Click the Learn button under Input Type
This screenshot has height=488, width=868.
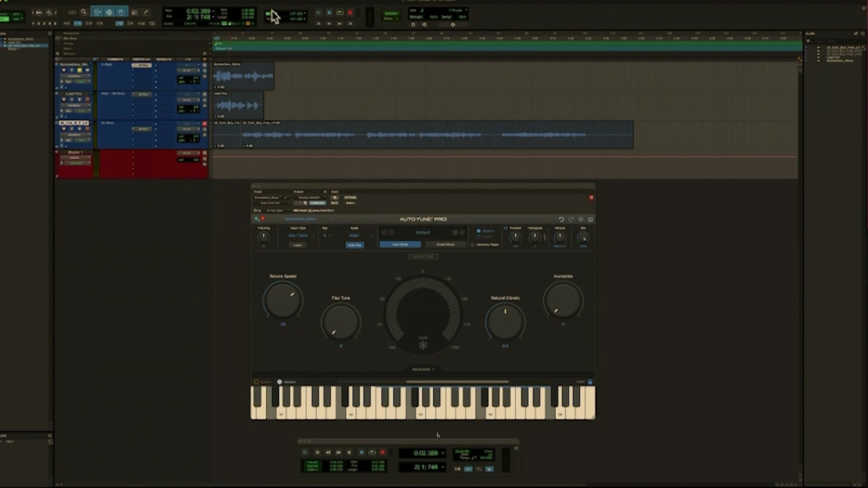pos(297,245)
